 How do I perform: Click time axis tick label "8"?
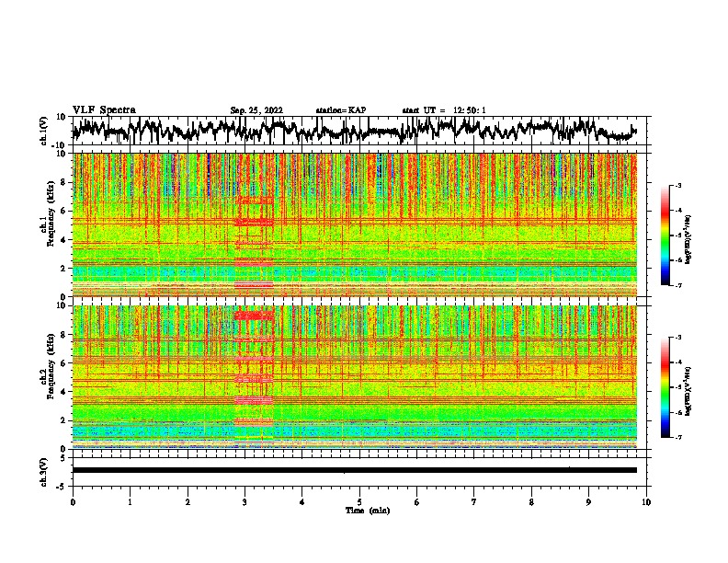click(x=531, y=502)
